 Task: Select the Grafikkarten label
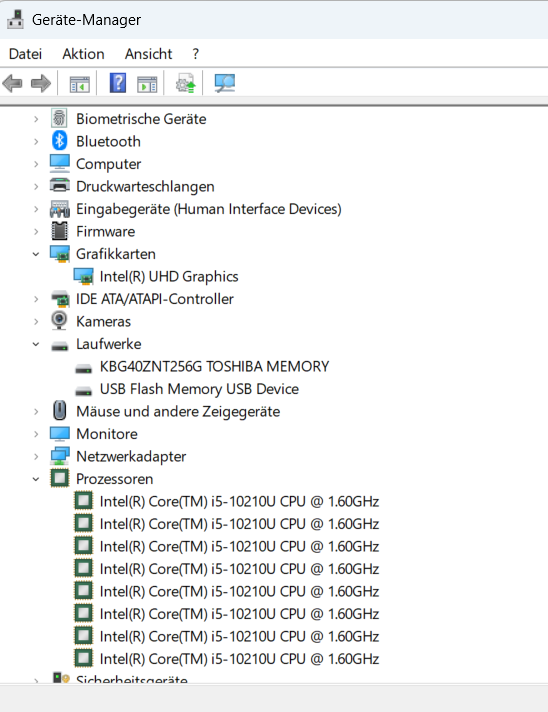click(x=116, y=253)
